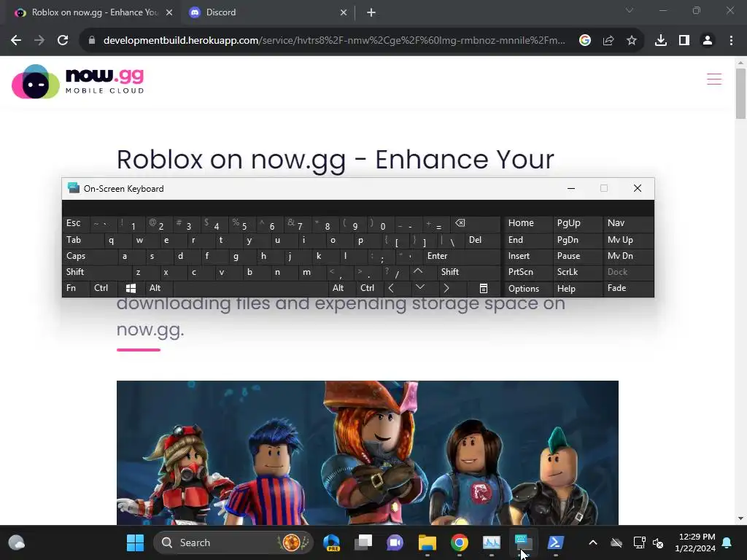Toggle the left Ctrl key
The width and height of the screenshot is (747, 560).
tap(104, 288)
